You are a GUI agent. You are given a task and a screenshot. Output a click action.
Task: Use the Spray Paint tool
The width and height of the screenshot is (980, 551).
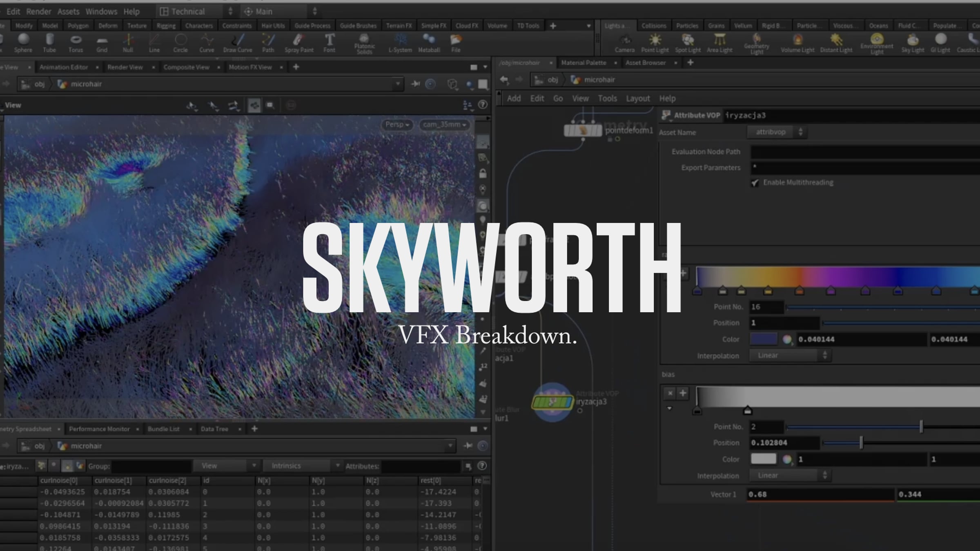(299, 43)
